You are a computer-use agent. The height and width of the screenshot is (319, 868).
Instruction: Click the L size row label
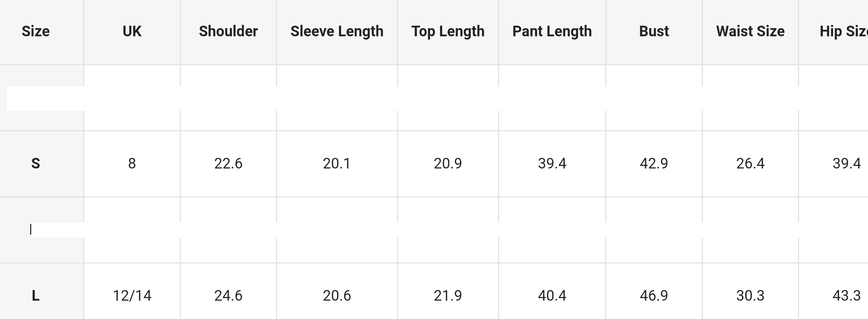35,296
